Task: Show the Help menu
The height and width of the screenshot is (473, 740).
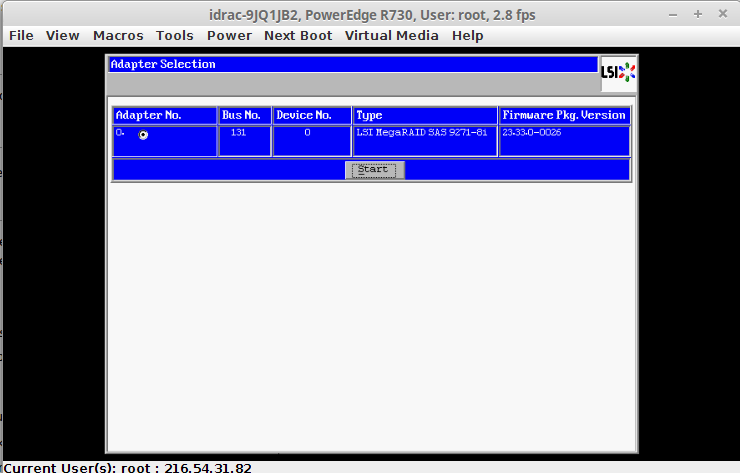Action: click(x=467, y=35)
